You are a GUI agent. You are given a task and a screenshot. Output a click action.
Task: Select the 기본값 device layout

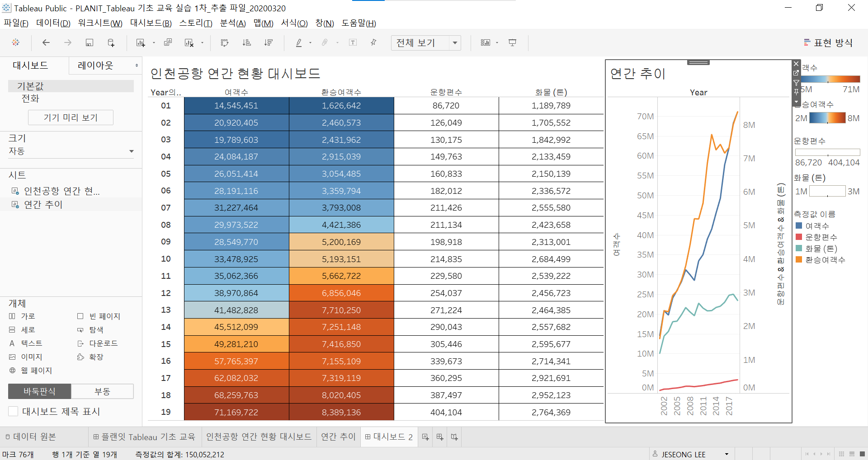(71, 86)
